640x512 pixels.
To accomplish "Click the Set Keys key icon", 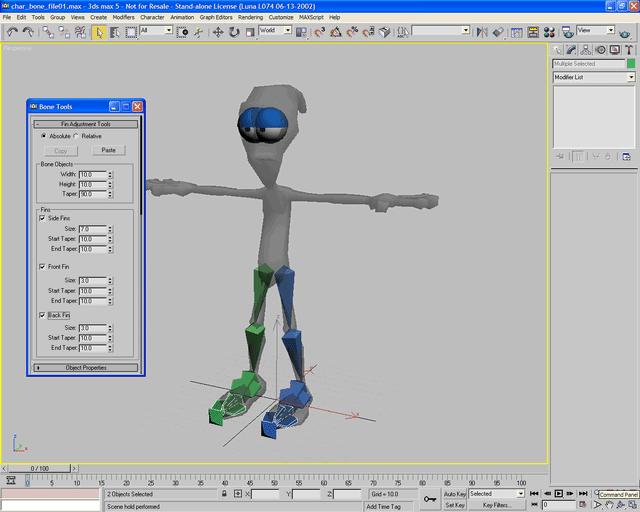I will (x=430, y=498).
